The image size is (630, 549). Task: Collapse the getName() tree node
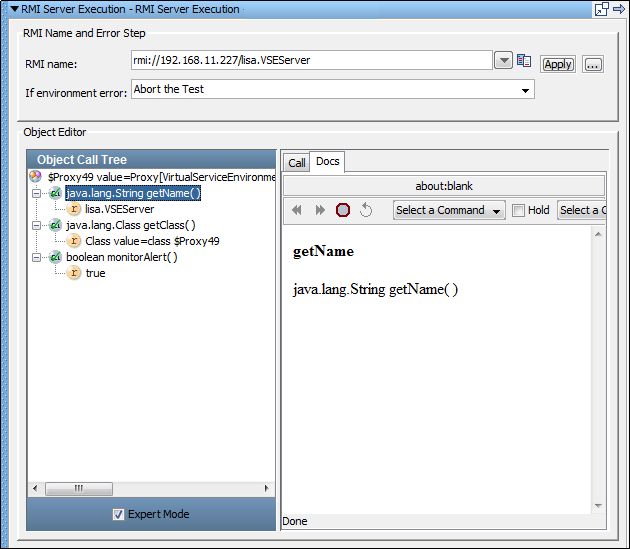point(37,193)
